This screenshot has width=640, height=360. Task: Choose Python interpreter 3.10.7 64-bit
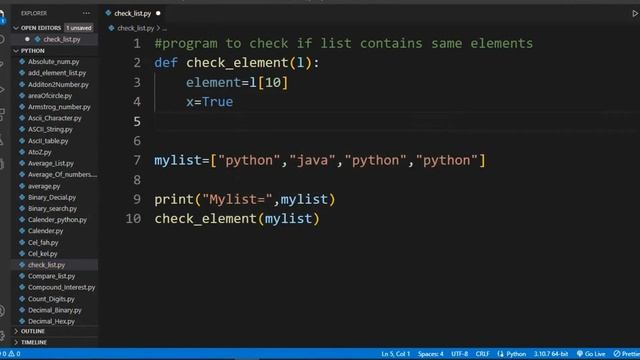pyautogui.click(x=551, y=353)
